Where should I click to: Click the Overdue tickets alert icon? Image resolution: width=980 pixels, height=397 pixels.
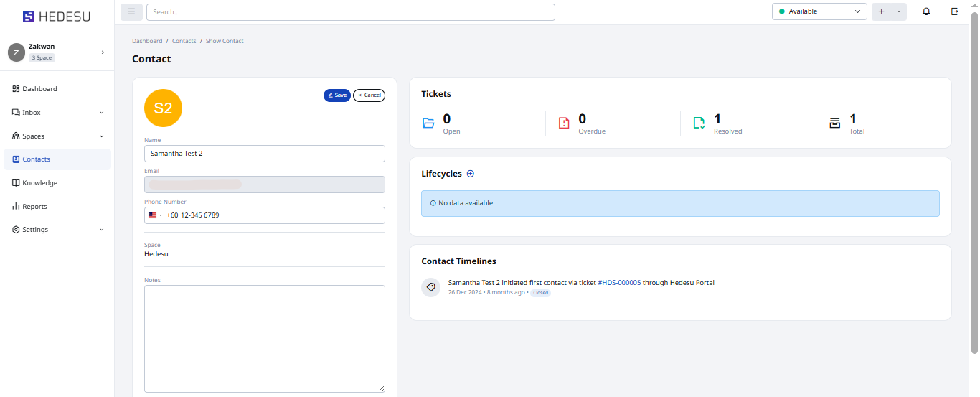pyautogui.click(x=564, y=123)
